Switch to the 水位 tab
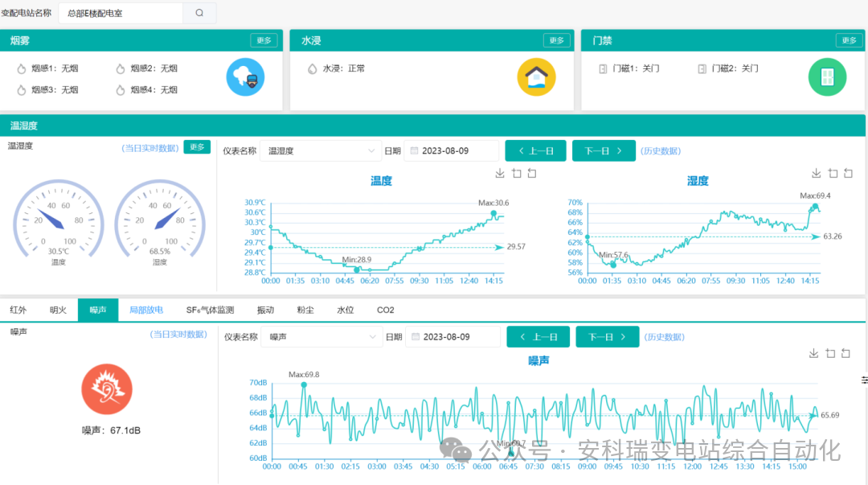Screen dimensions: 868x485 click(346, 310)
